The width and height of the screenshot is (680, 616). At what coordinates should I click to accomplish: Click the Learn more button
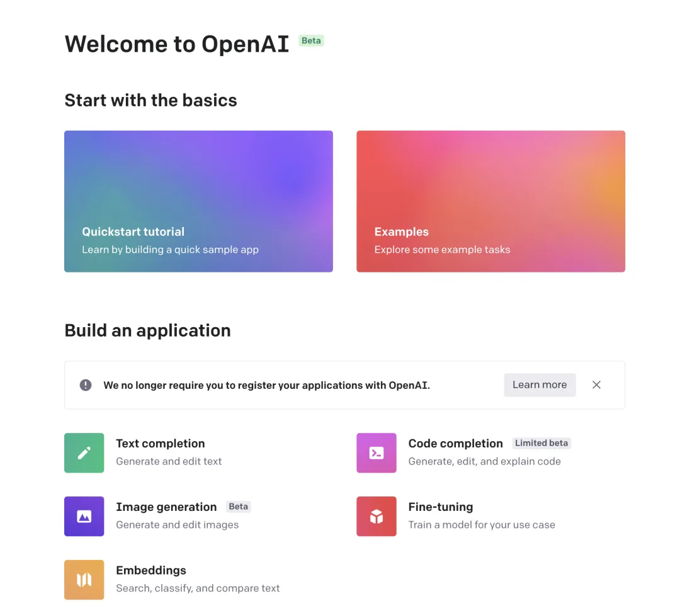click(x=540, y=384)
